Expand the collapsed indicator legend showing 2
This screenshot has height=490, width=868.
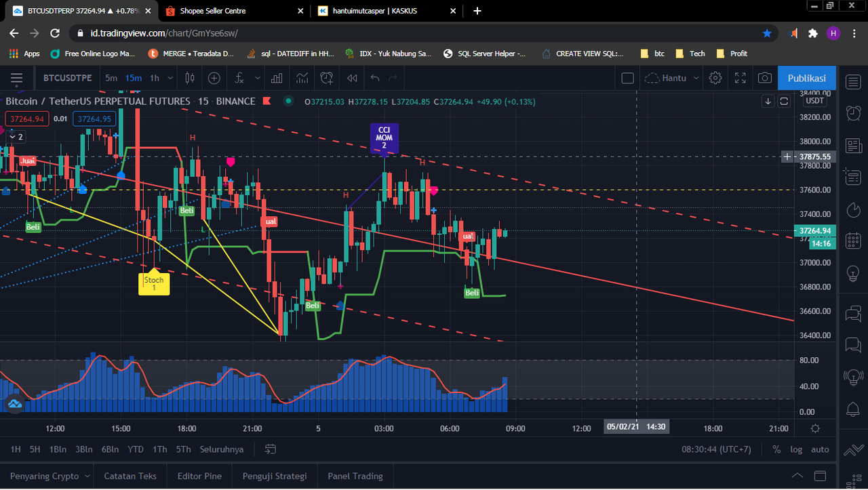pyautogui.click(x=15, y=137)
